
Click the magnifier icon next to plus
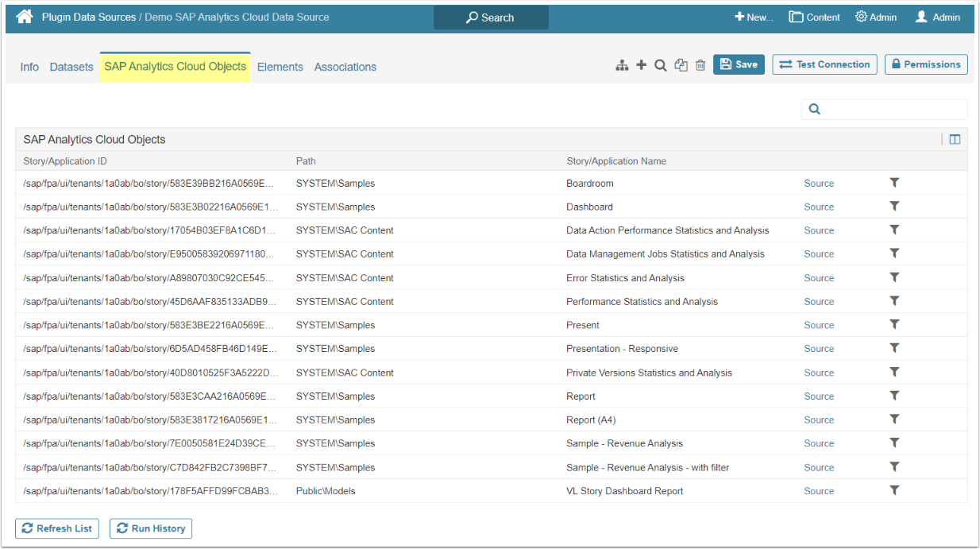(660, 65)
